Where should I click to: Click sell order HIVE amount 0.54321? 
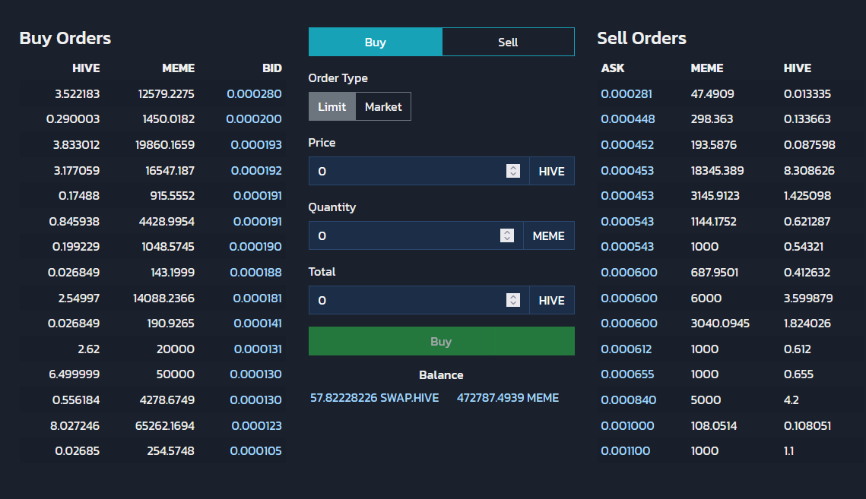click(804, 247)
